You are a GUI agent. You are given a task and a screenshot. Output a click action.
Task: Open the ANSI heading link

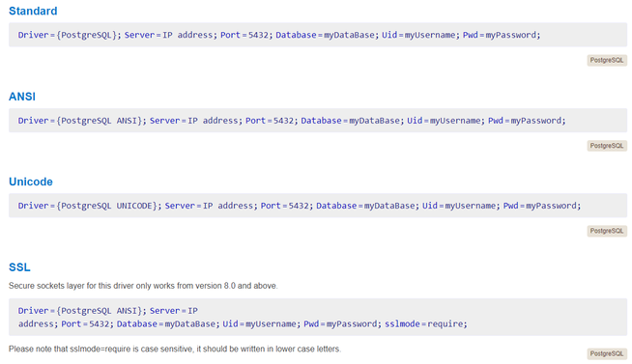tap(22, 97)
